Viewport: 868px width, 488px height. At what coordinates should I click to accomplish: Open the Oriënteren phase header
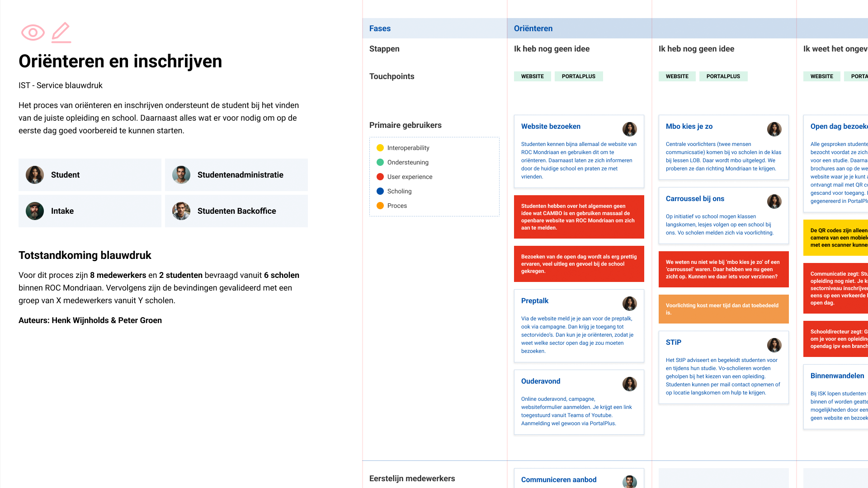(533, 28)
